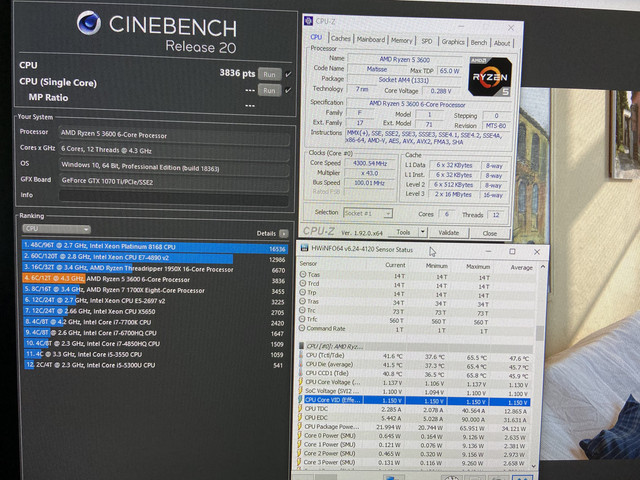The height and width of the screenshot is (480, 640).
Task: Click the HWiNFO64 title bar icon
Action: [x=304, y=248]
